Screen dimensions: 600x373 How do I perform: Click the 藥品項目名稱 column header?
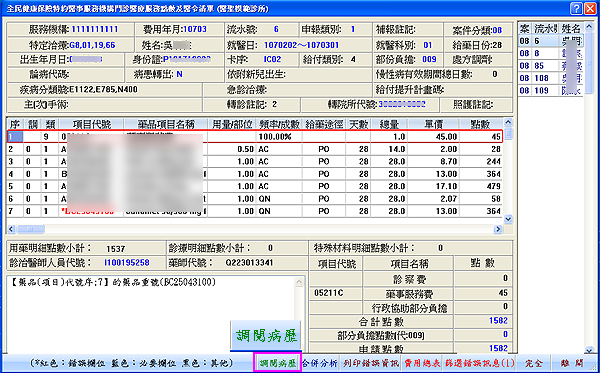tap(166, 124)
